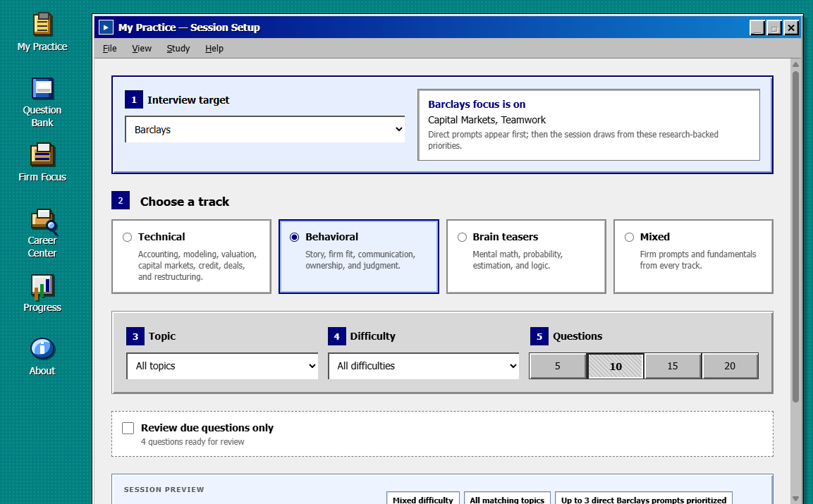Open the Firm Focus desktop icon
The width and height of the screenshot is (813, 504).
click(x=42, y=162)
